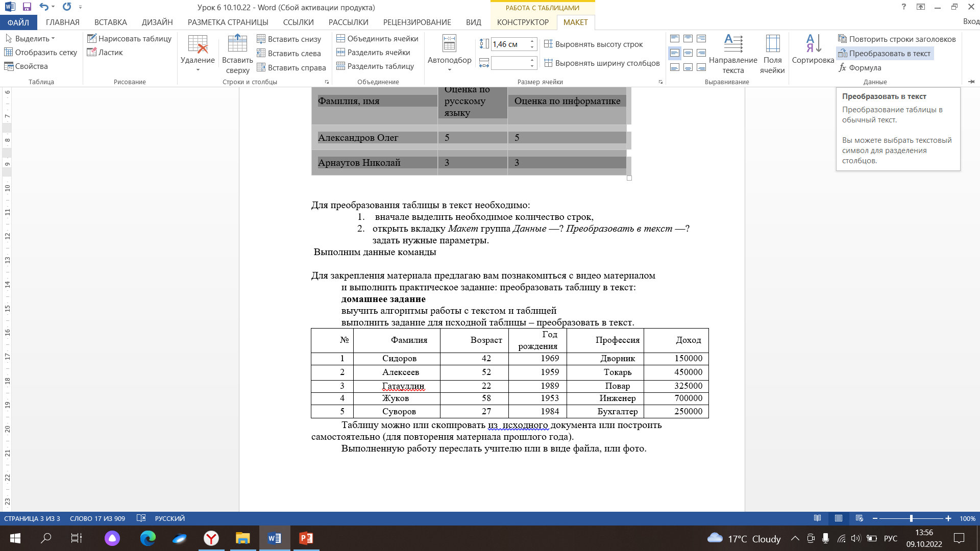
Task: Open the ФАЙЛ tab
Action: point(18,22)
